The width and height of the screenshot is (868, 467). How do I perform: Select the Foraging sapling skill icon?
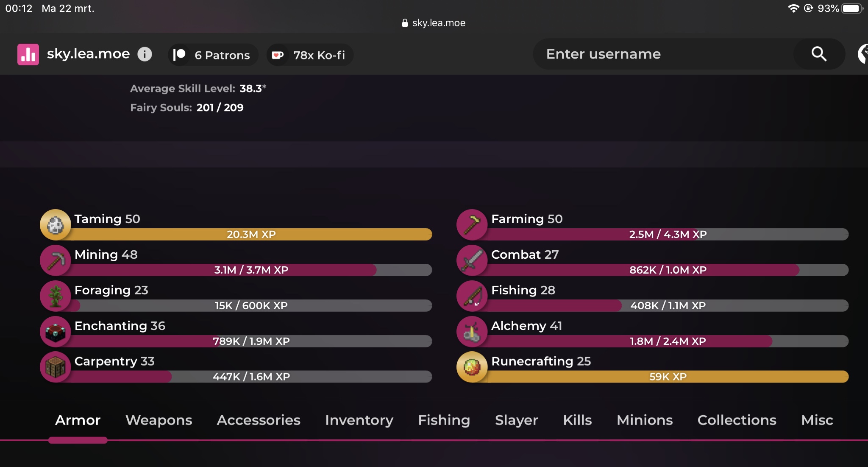pos(55,296)
